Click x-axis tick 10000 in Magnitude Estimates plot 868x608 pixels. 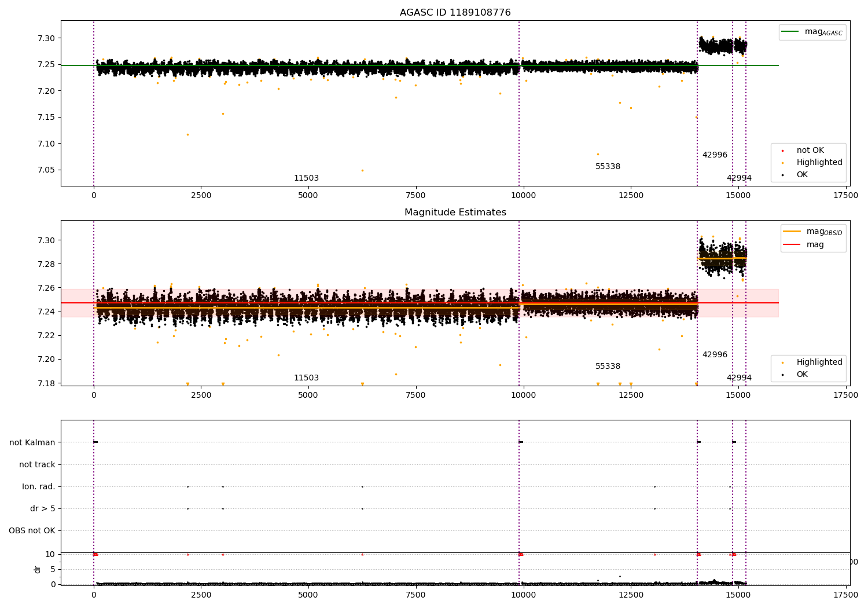[523, 395]
